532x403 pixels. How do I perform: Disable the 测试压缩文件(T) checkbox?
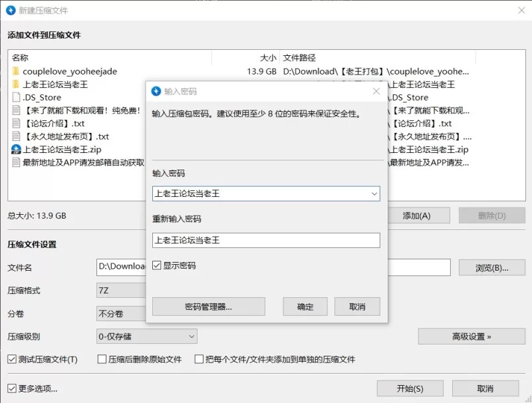[12, 359]
